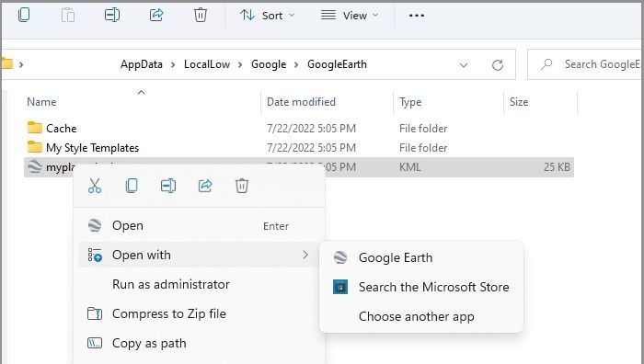Click the Delete trash icon in context menu
644x364 pixels.
[242, 186]
